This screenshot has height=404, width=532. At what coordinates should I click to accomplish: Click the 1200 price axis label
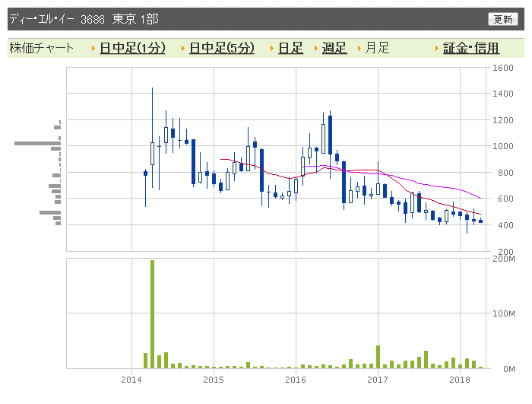(503, 120)
